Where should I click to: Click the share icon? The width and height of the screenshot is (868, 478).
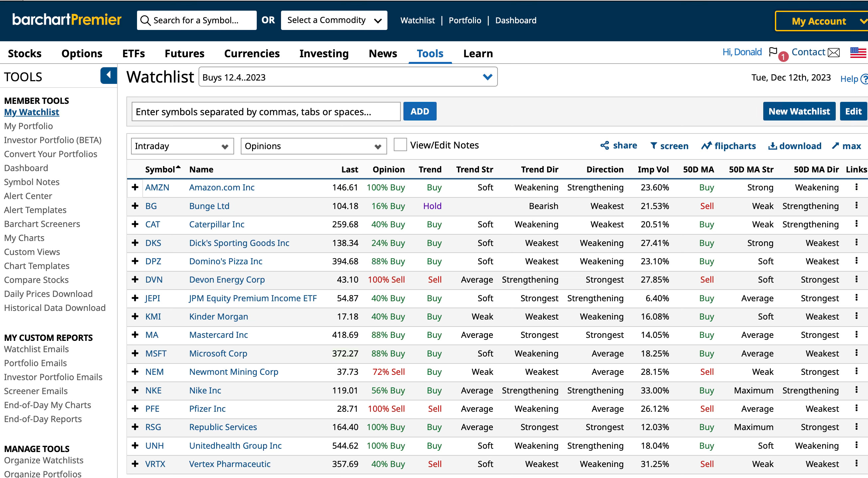(605, 145)
